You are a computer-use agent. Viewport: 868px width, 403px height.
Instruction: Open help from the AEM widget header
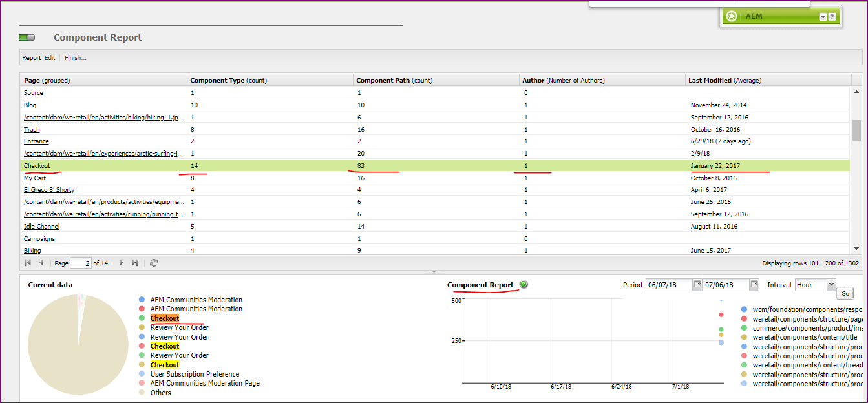click(x=832, y=16)
